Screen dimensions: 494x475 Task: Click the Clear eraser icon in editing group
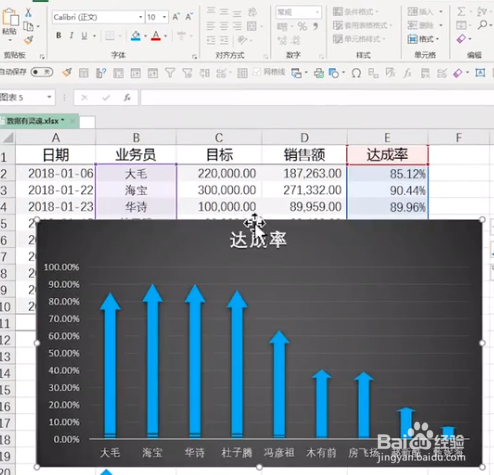click(x=461, y=39)
